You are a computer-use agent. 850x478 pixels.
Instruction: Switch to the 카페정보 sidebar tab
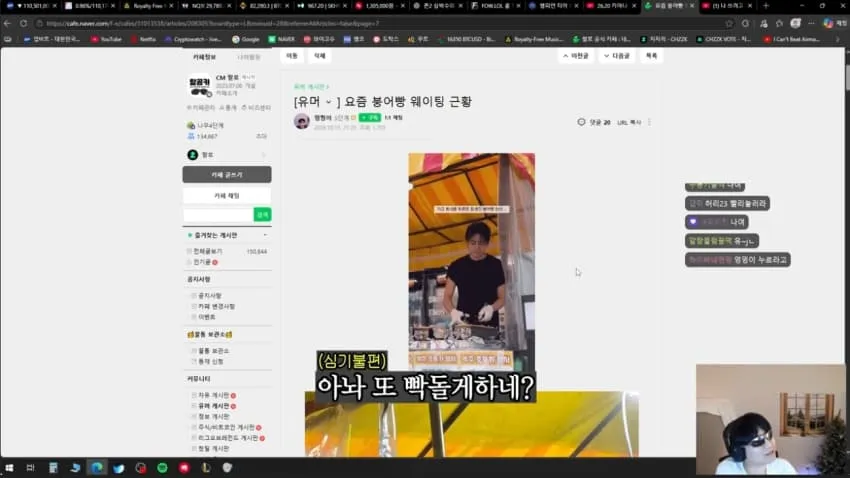click(204, 57)
